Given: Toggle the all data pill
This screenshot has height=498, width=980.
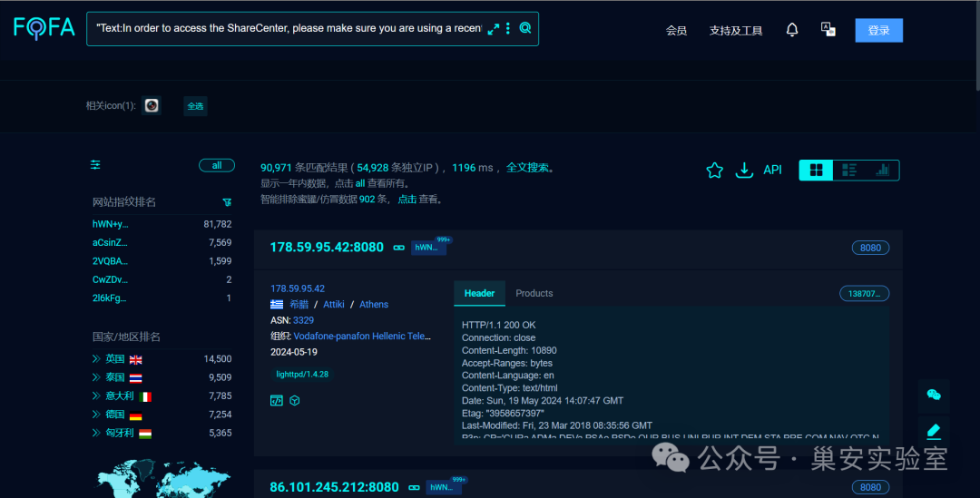Looking at the screenshot, I should (x=217, y=166).
